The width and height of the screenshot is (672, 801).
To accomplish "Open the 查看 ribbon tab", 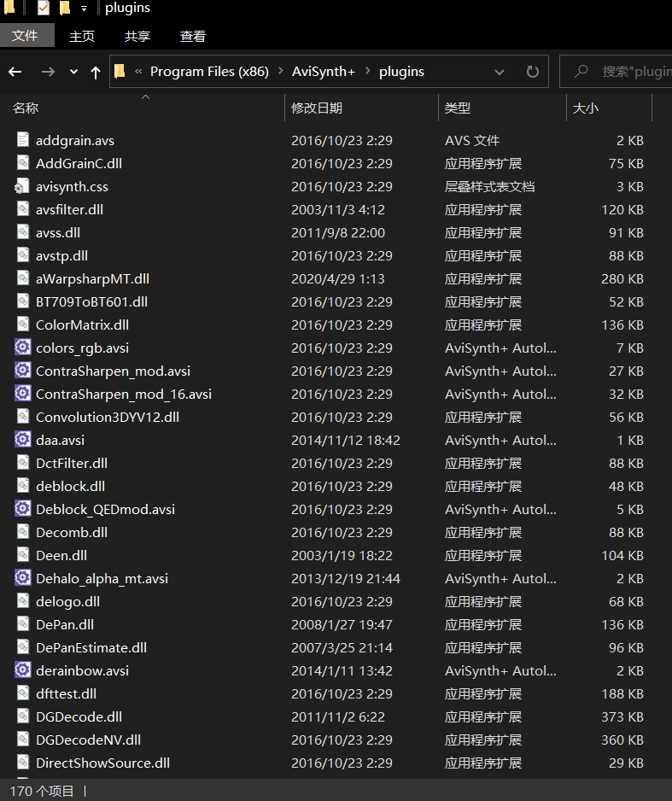I will 192,36.
